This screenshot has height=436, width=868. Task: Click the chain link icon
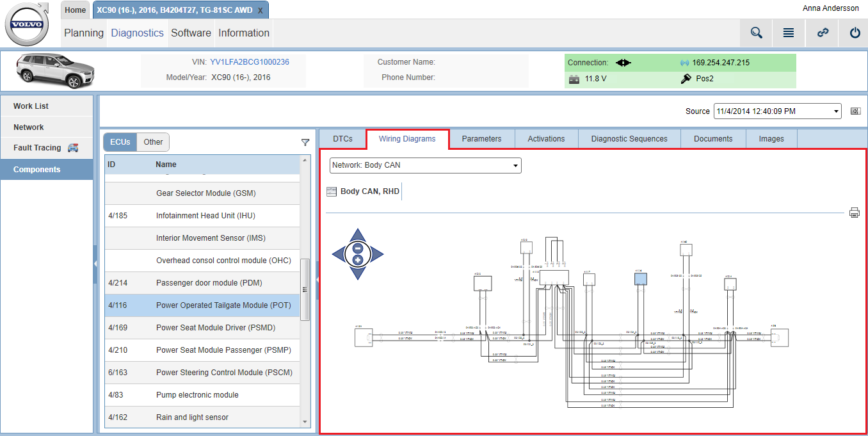click(x=823, y=33)
